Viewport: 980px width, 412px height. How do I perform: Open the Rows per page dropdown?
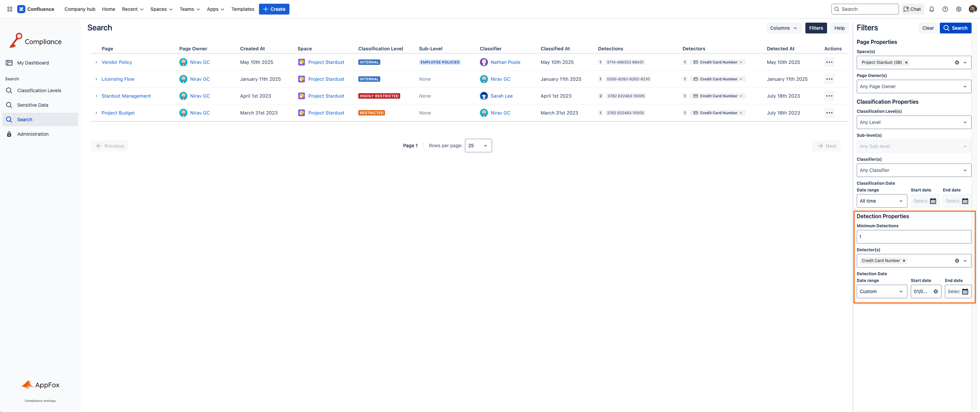point(478,145)
